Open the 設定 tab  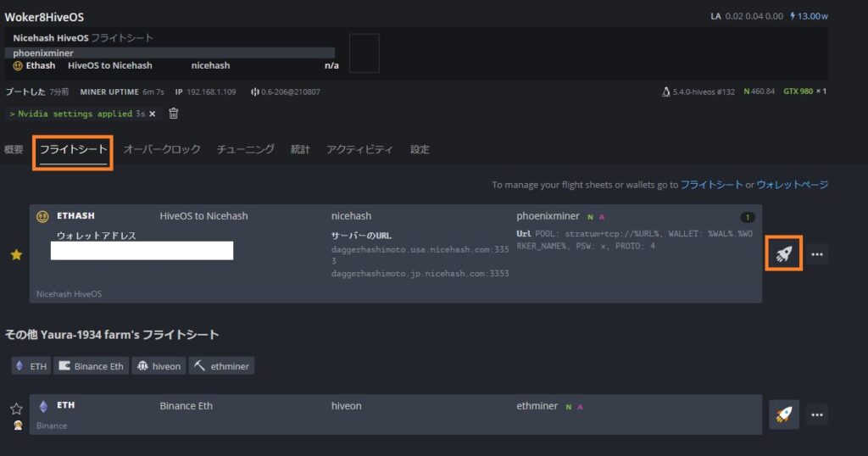(420, 149)
